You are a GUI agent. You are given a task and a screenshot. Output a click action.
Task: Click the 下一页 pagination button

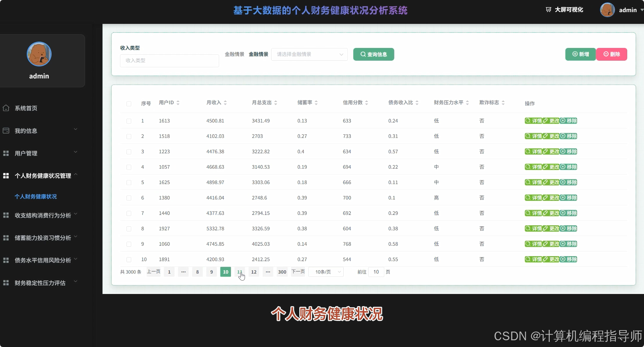(297, 272)
